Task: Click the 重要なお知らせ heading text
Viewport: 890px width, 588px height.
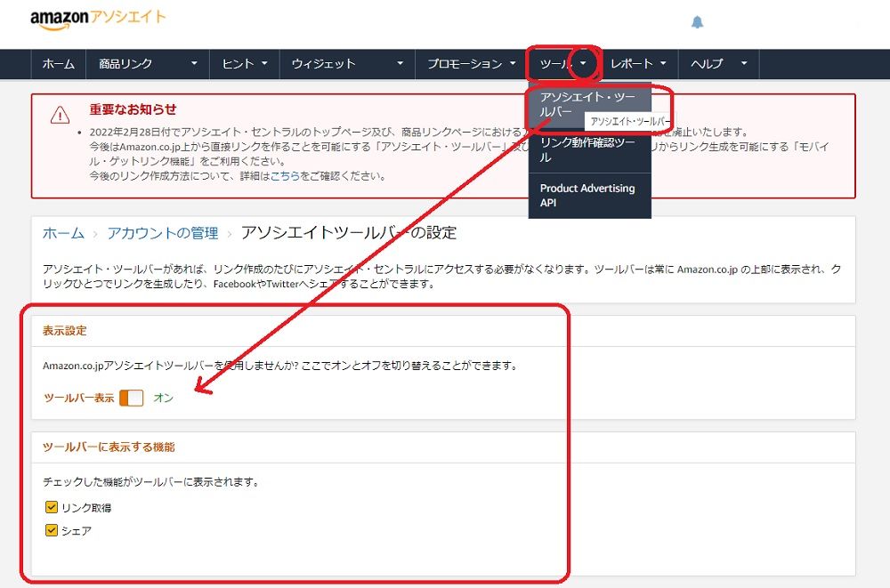Action: tap(133, 109)
